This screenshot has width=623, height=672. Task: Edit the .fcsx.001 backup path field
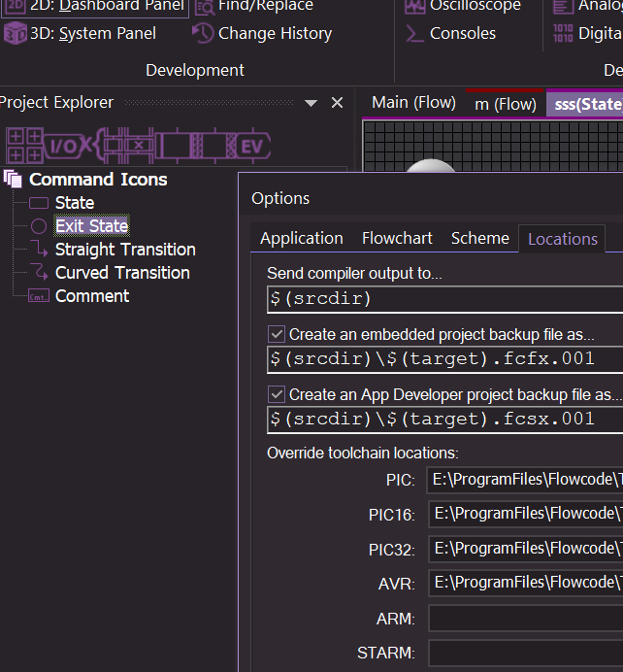click(x=445, y=420)
